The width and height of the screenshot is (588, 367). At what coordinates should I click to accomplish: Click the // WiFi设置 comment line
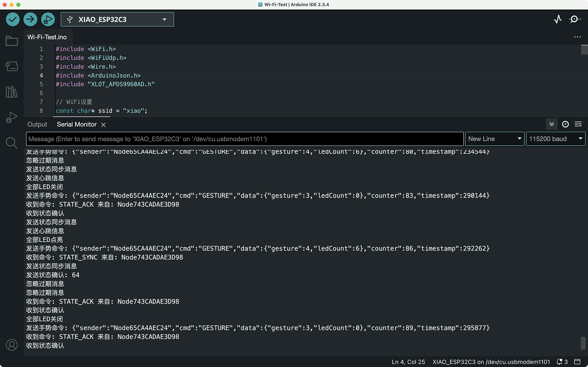tap(74, 102)
